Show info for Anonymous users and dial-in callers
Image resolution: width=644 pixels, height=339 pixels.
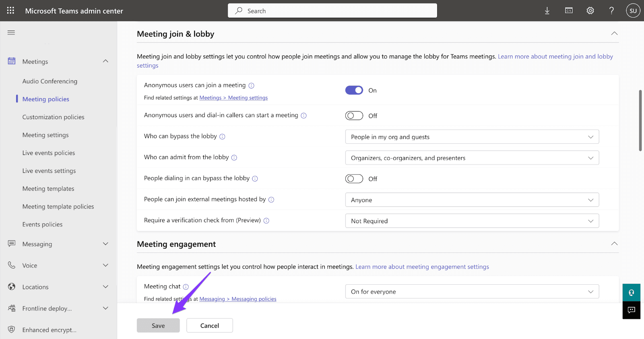point(303,116)
